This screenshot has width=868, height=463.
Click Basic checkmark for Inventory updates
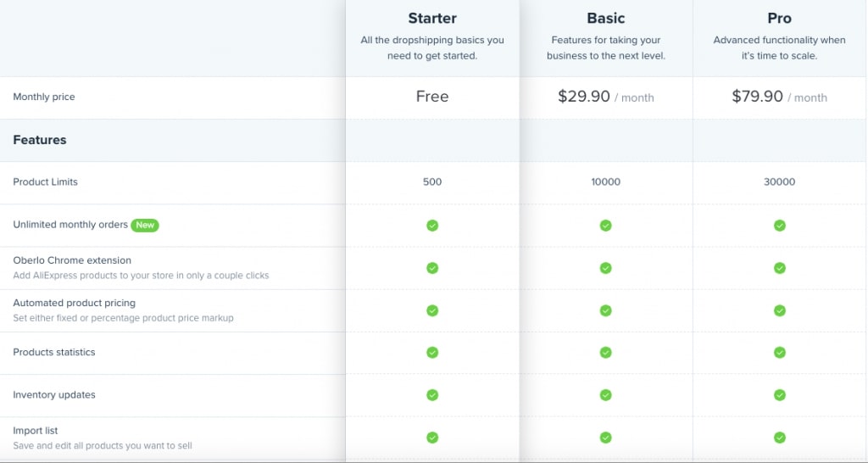pos(605,395)
